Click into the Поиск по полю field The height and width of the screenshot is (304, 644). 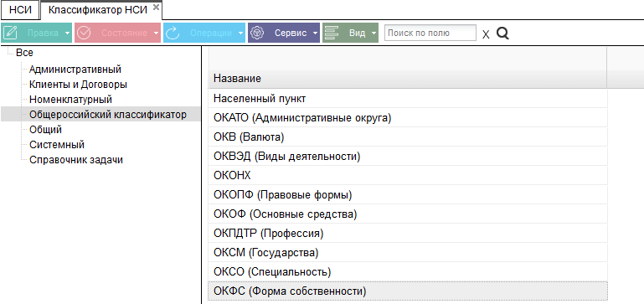pos(430,33)
